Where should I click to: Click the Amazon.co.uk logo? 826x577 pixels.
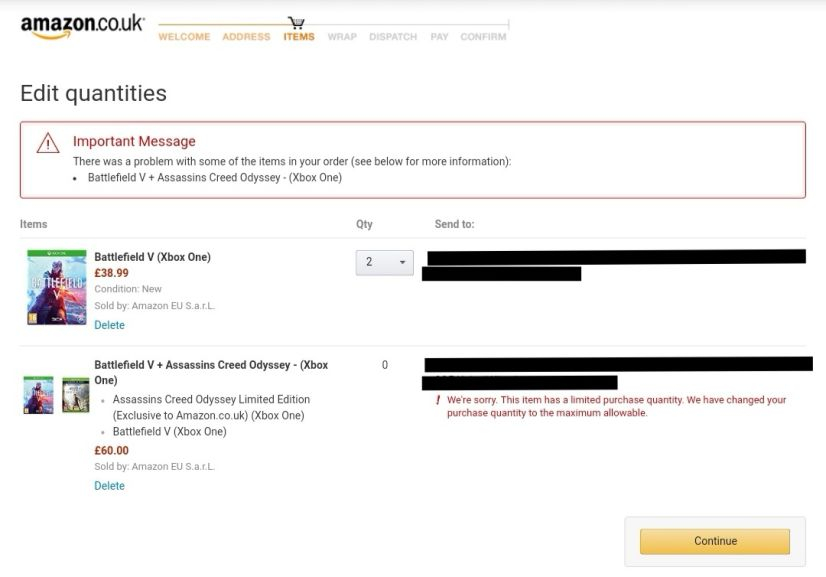coord(82,26)
